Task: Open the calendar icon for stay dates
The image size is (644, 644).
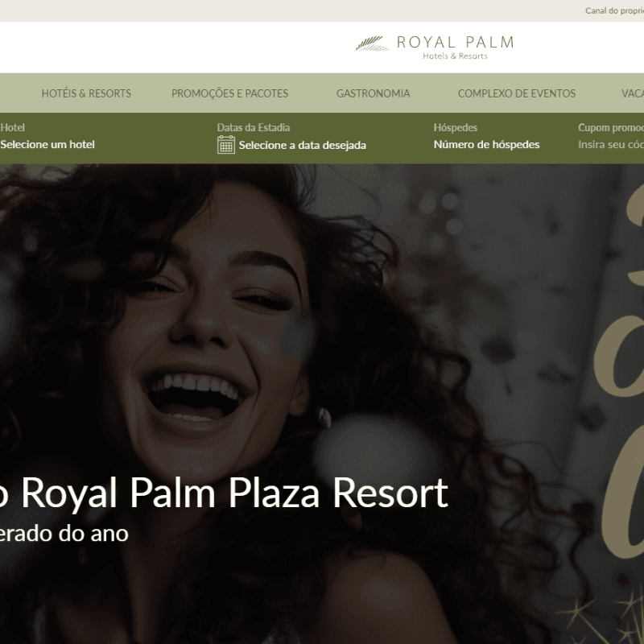Action: [x=226, y=145]
